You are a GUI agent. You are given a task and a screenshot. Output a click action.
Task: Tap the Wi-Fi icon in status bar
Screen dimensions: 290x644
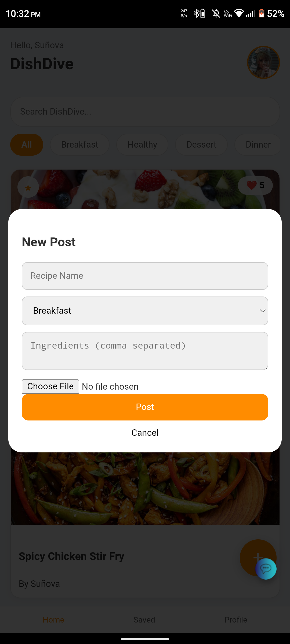point(239,13)
